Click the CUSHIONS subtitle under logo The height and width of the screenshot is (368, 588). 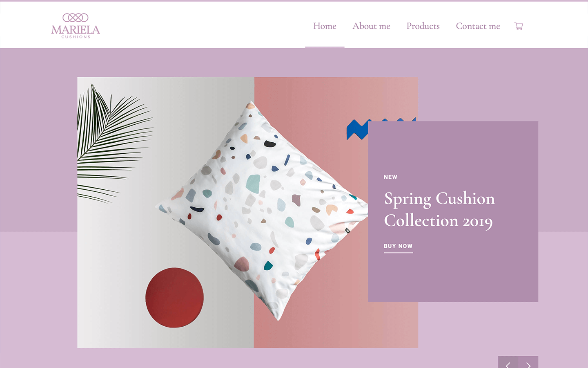click(x=76, y=37)
